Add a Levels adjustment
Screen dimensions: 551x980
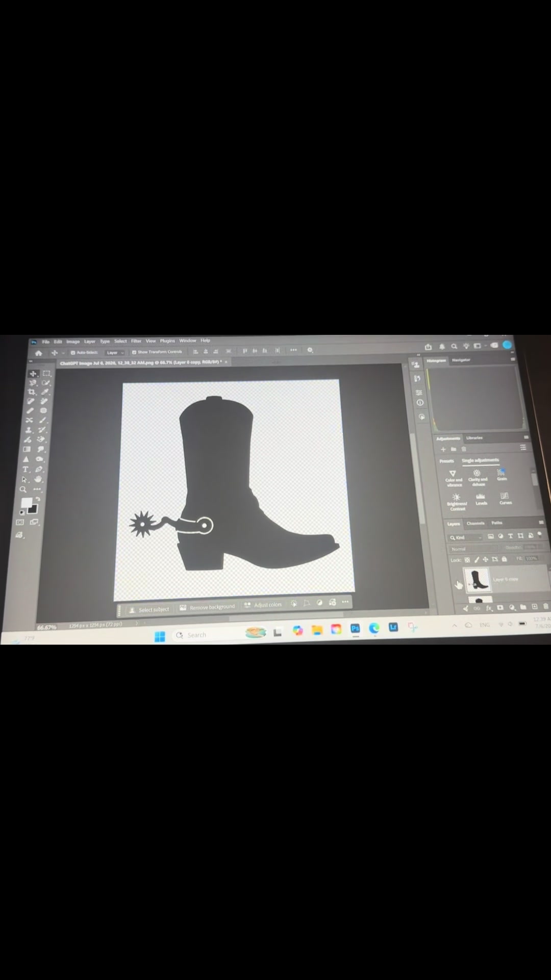click(x=481, y=499)
